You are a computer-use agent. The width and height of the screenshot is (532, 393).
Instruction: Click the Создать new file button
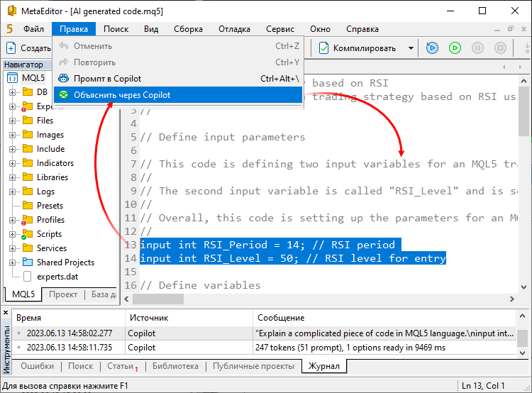28,48
